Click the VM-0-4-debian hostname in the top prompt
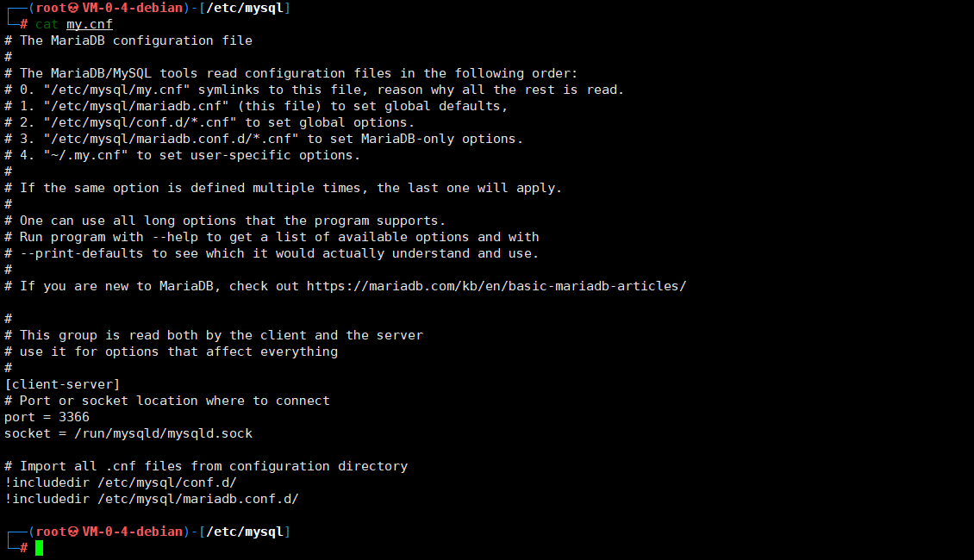The image size is (974, 560). pyautogui.click(x=132, y=8)
